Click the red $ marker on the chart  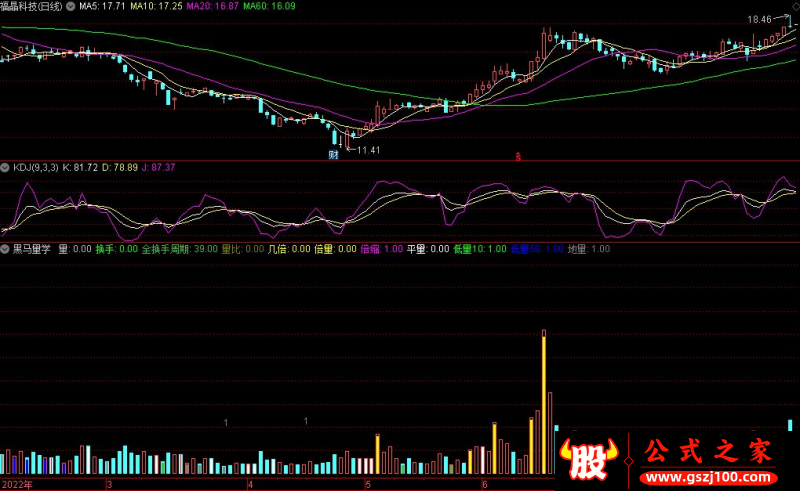tap(518, 157)
